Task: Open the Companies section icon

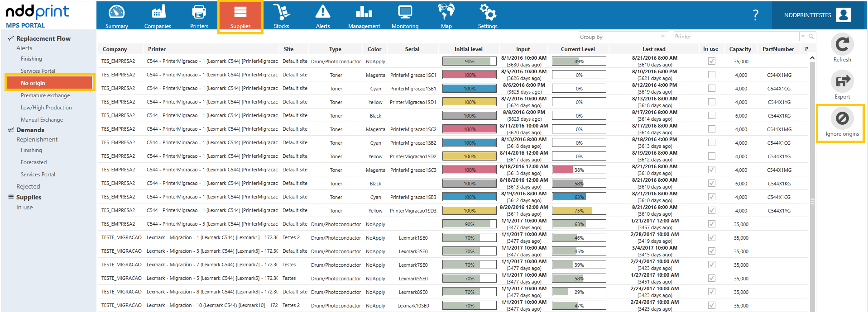Action: (x=158, y=12)
